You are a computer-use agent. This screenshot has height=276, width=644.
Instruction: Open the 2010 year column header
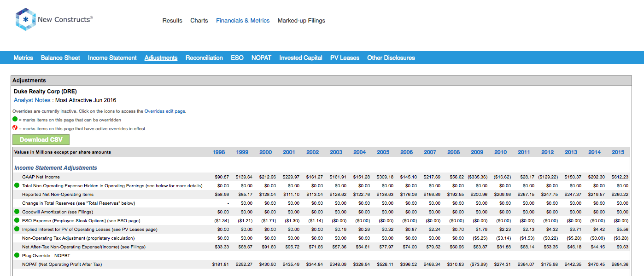501,152
